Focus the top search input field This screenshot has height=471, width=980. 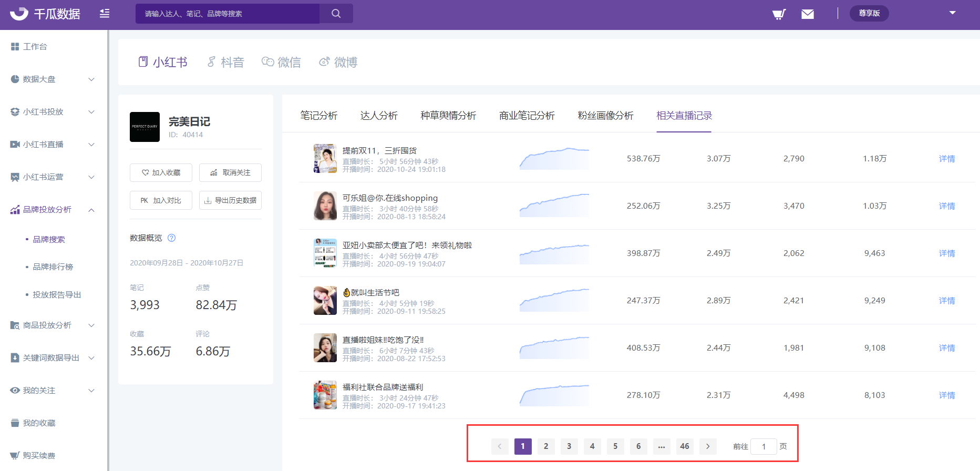point(228,14)
